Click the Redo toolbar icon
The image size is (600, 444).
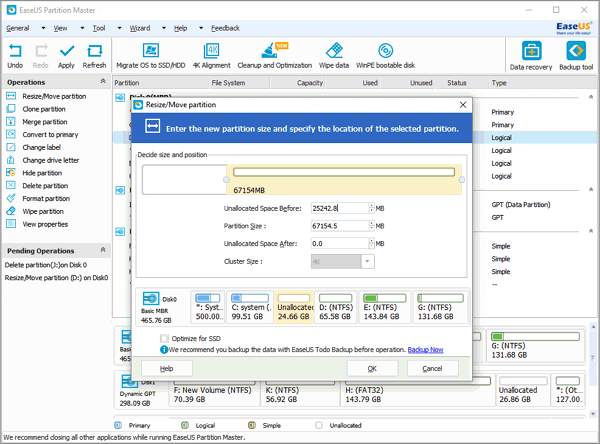click(41, 56)
